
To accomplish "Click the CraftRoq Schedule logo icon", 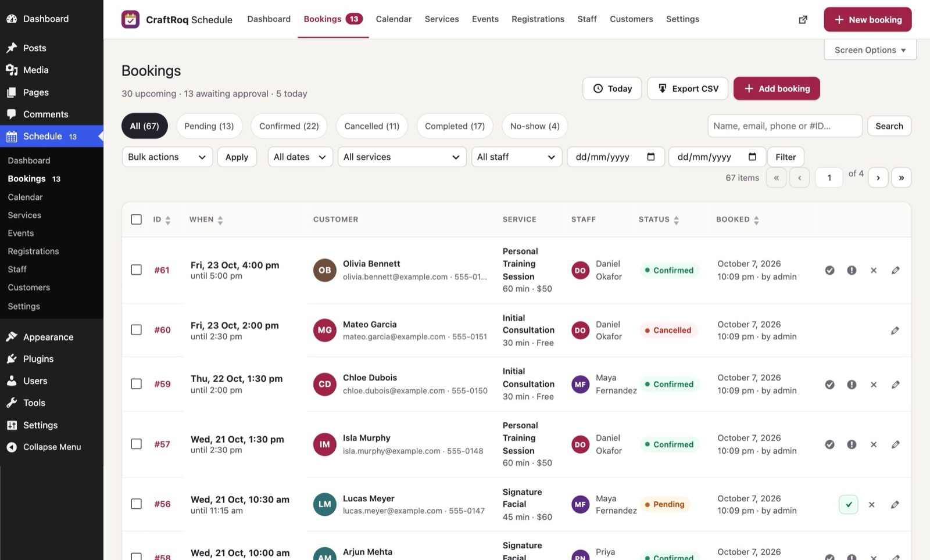I will [130, 19].
